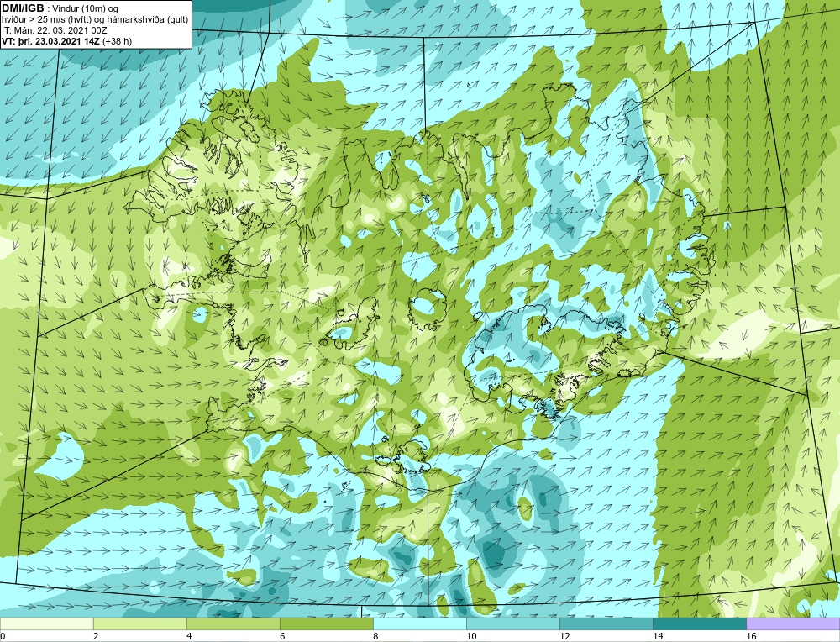Click the 12–14 m/s teal legend swatch
This screenshot has width=840, height=642.
point(606,624)
